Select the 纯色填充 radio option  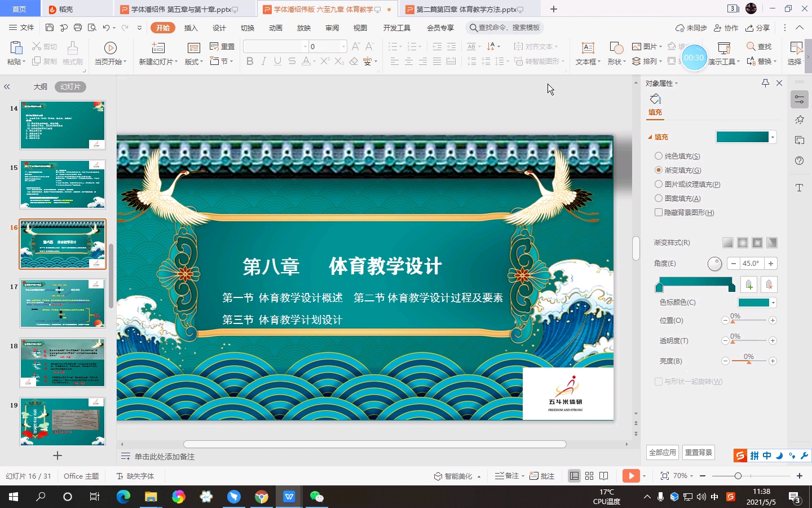pyautogui.click(x=658, y=156)
